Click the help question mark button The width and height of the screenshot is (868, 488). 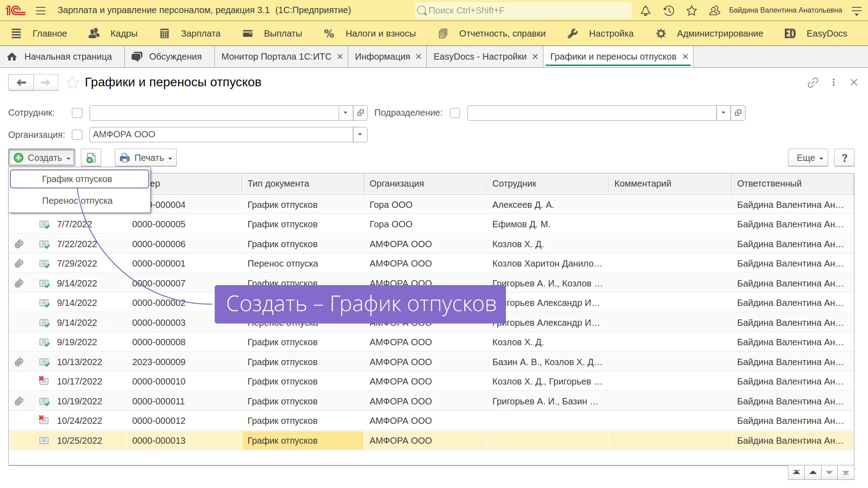click(x=844, y=158)
